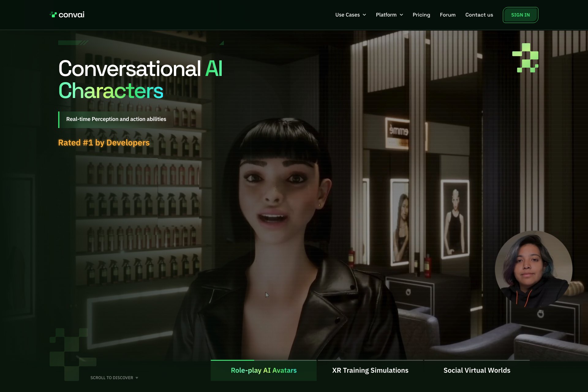588x392 pixels.
Task: Click the Scroll to Discover text
Action: pyautogui.click(x=111, y=378)
